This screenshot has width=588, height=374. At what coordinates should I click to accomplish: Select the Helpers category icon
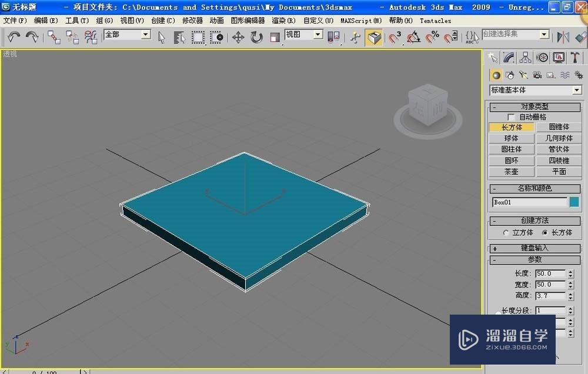point(552,75)
